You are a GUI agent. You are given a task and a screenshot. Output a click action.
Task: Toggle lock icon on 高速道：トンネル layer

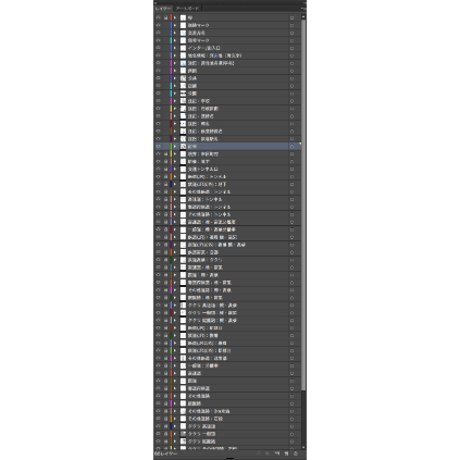point(166,199)
